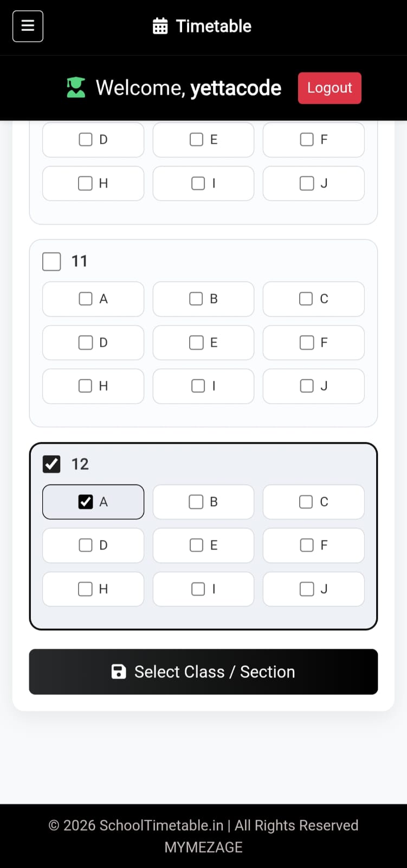Select section C of class 11

click(x=305, y=299)
